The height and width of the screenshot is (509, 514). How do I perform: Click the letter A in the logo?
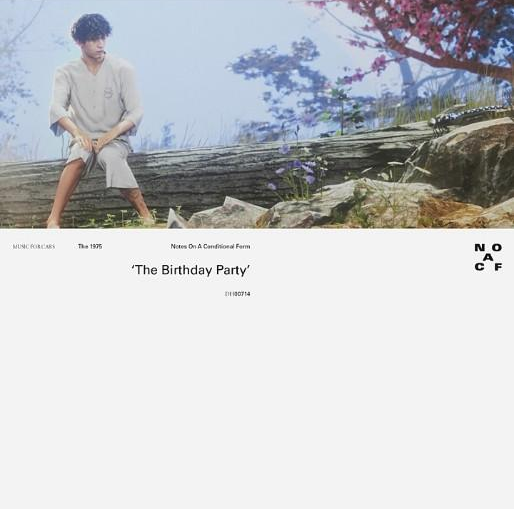(488, 257)
